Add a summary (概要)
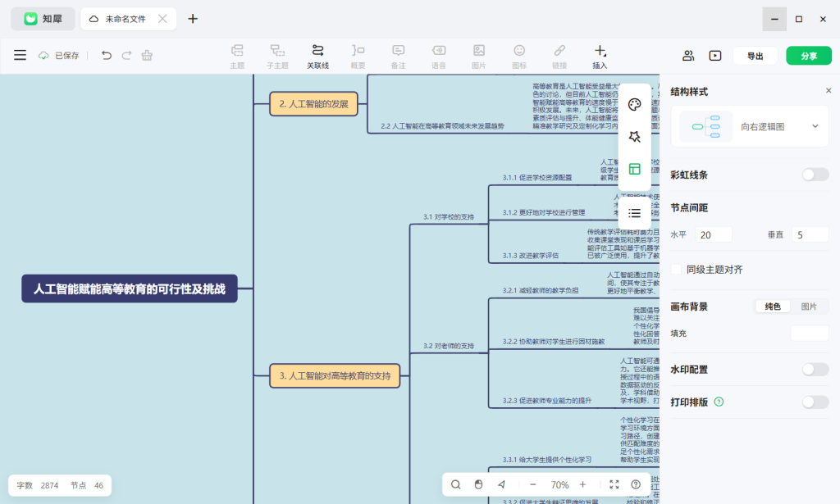Image resolution: width=840 pixels, height=504 pixels. (358, 57)
